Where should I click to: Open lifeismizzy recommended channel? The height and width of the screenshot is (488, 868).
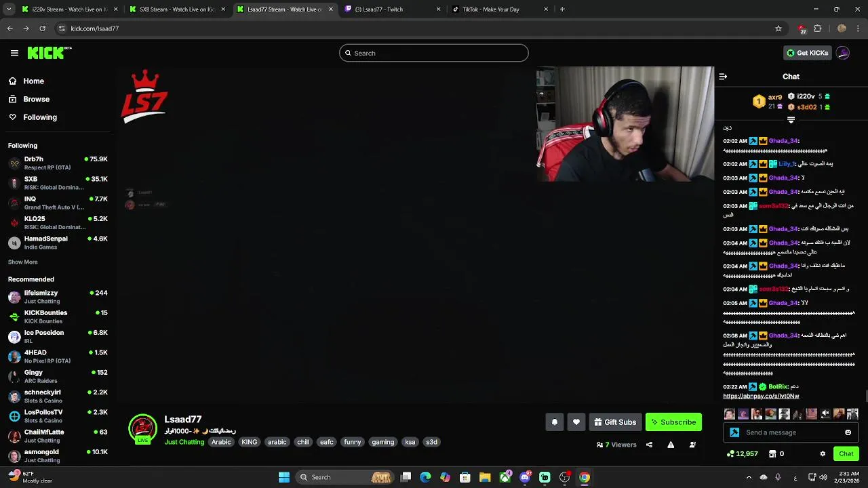click(58, 297)
